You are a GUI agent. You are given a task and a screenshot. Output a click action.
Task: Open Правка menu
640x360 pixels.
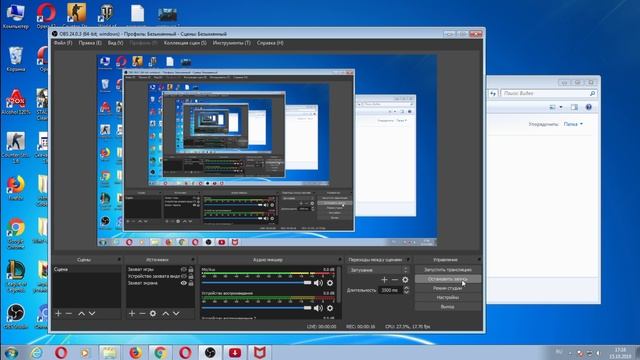[90, 43]
